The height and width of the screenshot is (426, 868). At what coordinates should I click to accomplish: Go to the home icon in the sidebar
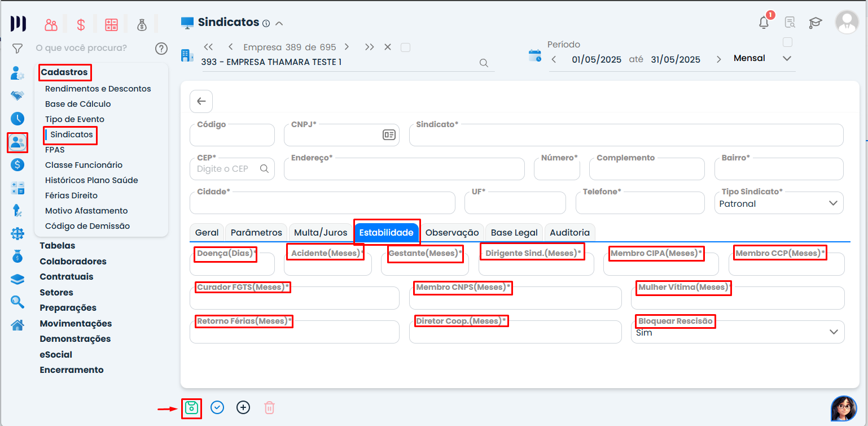tap(17, 325)
